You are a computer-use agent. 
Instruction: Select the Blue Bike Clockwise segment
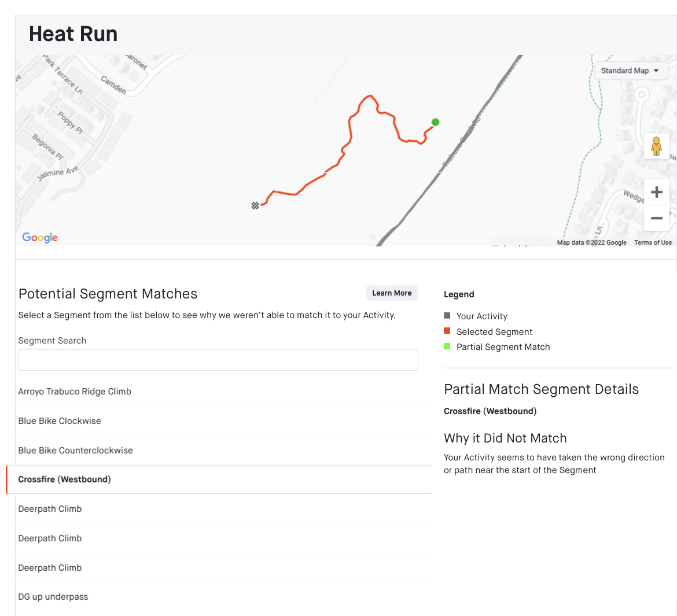click(60, 420)
